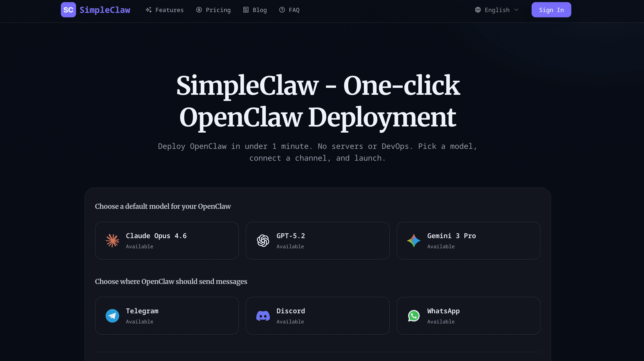Click the OpenAI icon on GPT-5.2 card
Image resolution: width=644 pixels, height=361 pixels.
(263, 240)
